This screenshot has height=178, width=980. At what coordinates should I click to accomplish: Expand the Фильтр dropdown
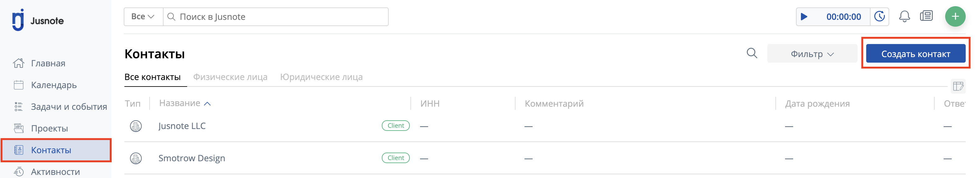(812, 54)
